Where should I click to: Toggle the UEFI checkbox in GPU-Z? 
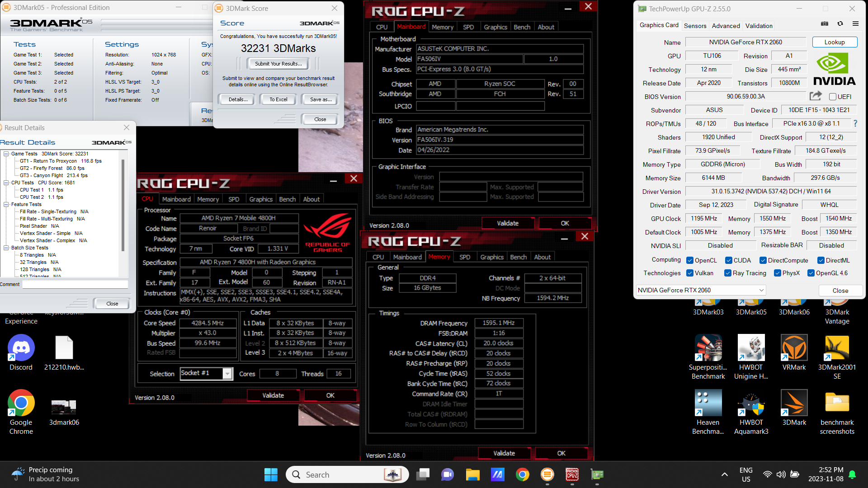(832, 97)
